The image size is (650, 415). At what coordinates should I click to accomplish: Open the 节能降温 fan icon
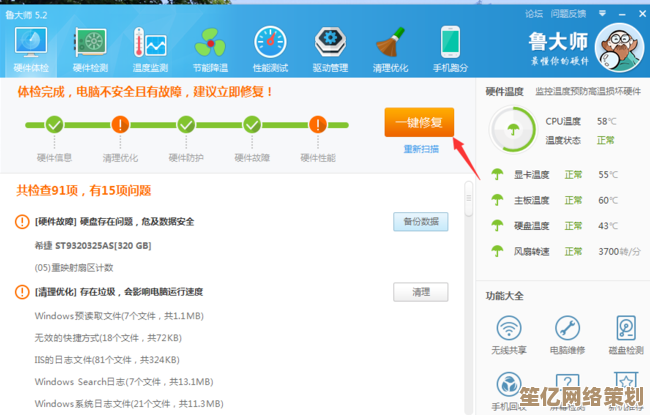click(x=210, y=47)
